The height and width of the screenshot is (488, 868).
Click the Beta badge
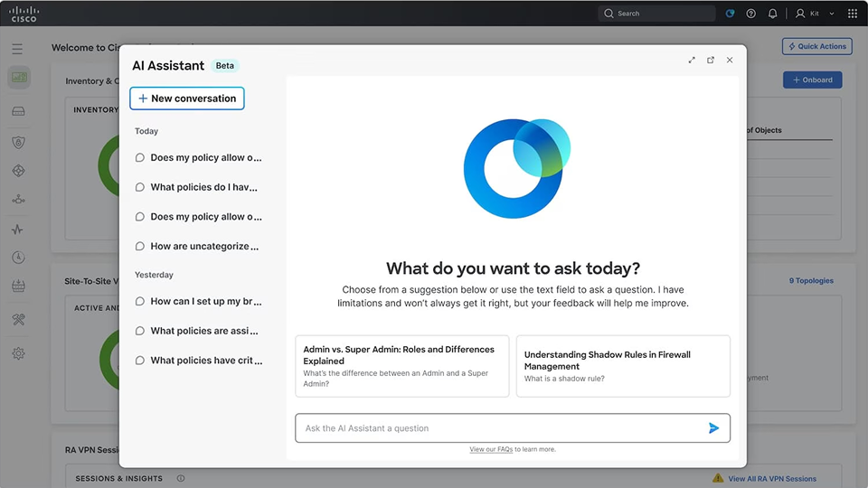point(225,65)
